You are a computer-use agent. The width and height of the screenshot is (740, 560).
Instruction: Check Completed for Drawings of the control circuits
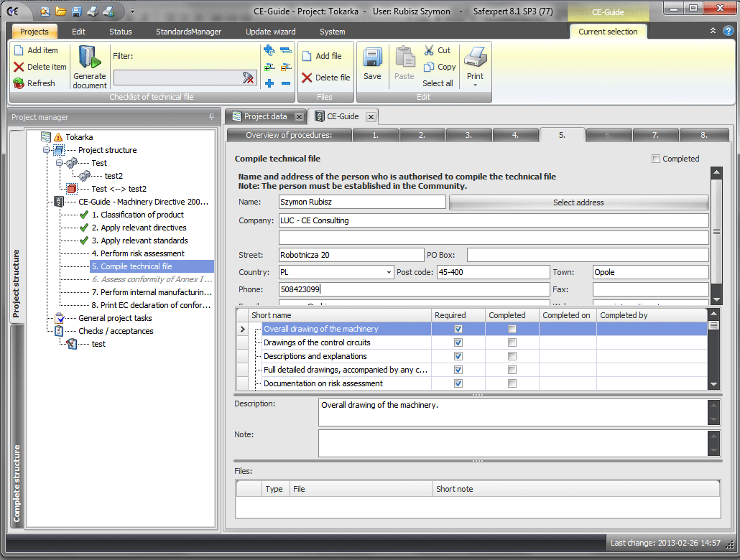(x=512, y=342)
